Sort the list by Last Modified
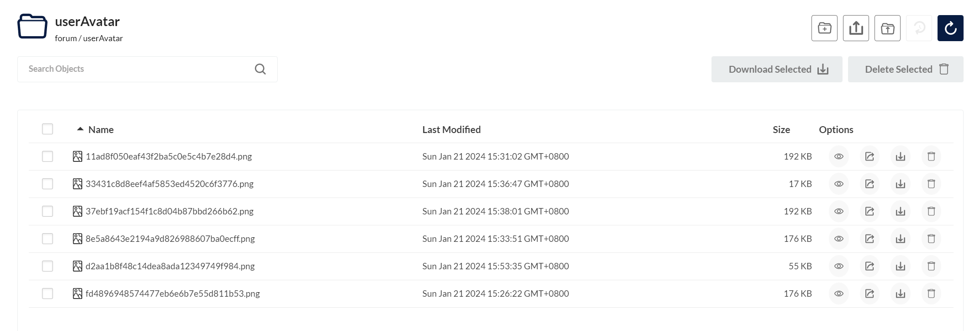The image size is (980, 331). pyautogui.click(x=451, y=130)
